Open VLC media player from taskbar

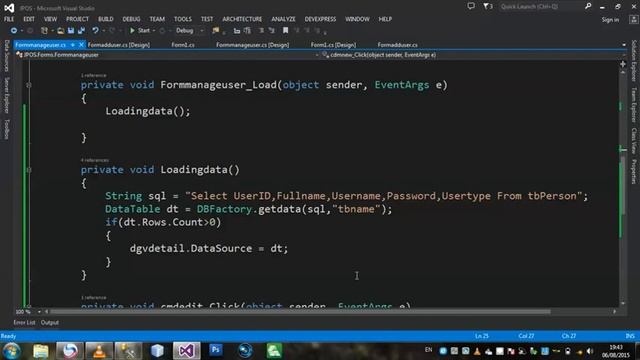coord(99,351)
